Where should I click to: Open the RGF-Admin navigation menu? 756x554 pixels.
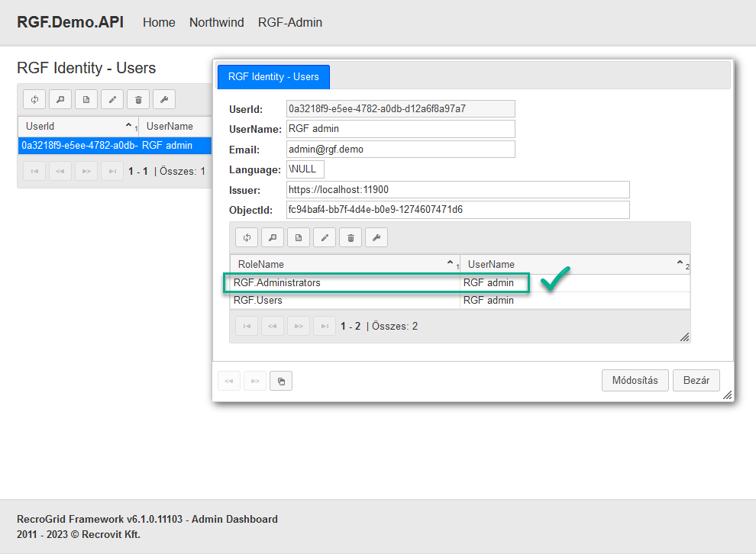[x=290, y=23]
